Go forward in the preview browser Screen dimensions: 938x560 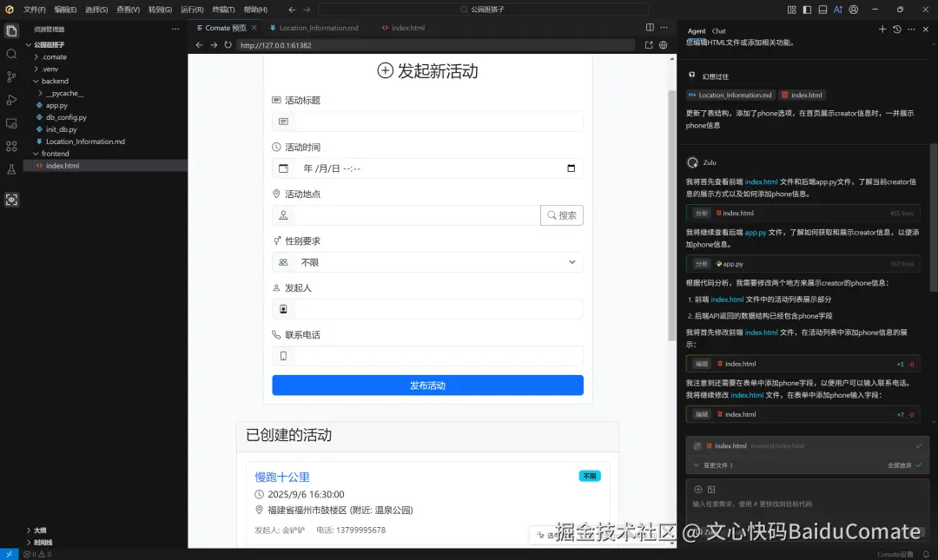click(214, 45)
